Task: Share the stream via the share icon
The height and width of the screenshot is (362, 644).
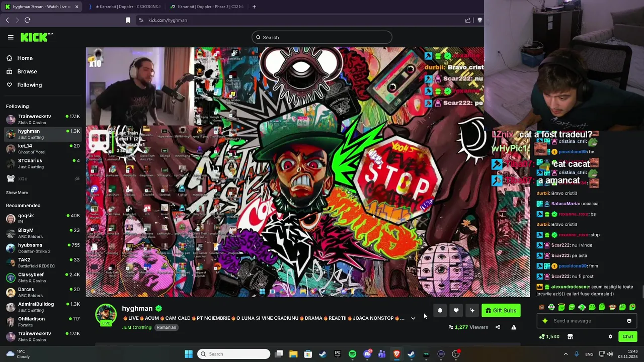Action: tap(498, 327)
